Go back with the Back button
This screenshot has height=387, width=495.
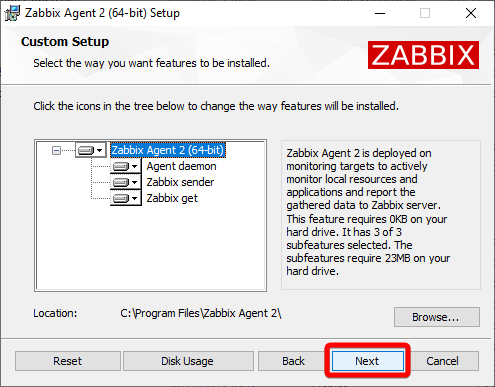click(x=293, y=361)
